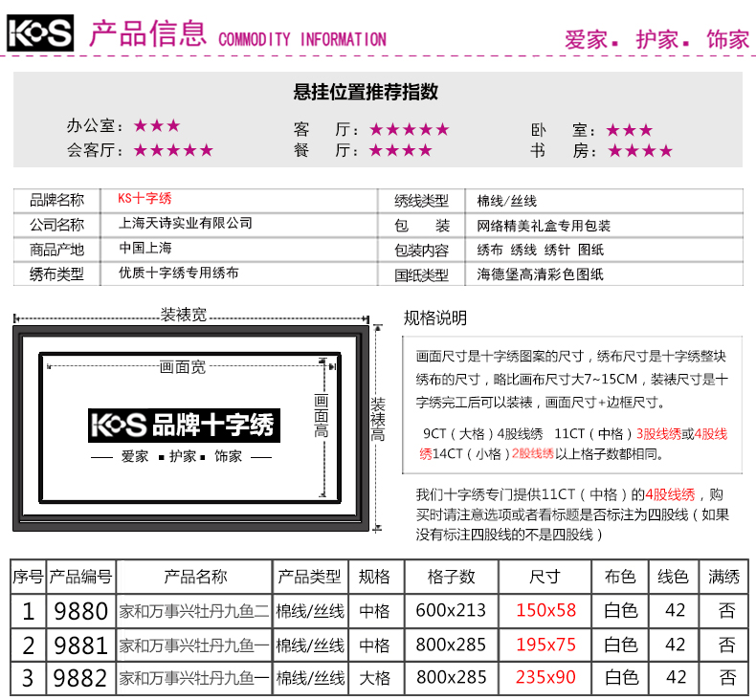The image size is (756, 700).
Task: Click the 品牌名称 label cell
Action: pyautogui.click(x=56, y=200)
